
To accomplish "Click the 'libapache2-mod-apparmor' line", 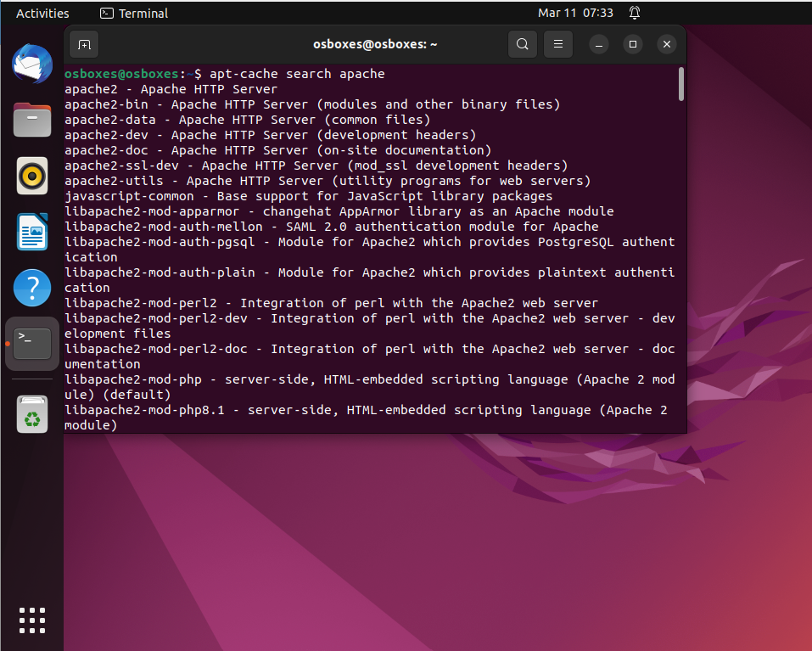I will pyautogui.click(x=339, y=211).
